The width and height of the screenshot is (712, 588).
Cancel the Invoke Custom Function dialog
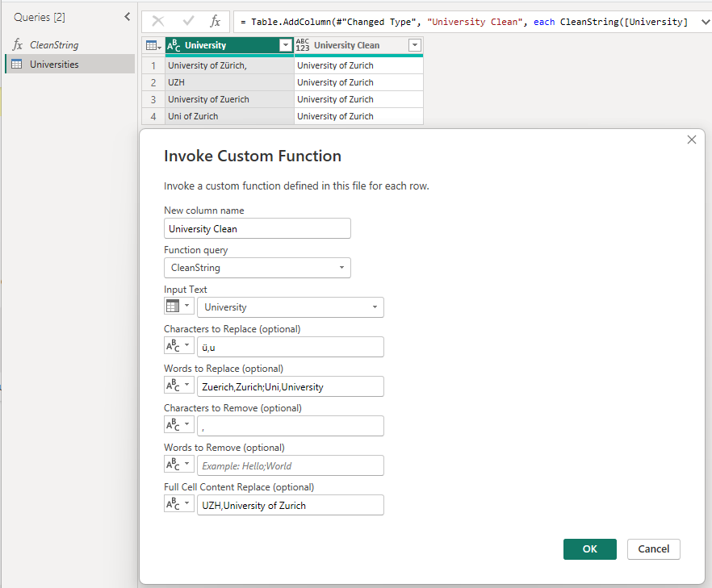(653, 549)
